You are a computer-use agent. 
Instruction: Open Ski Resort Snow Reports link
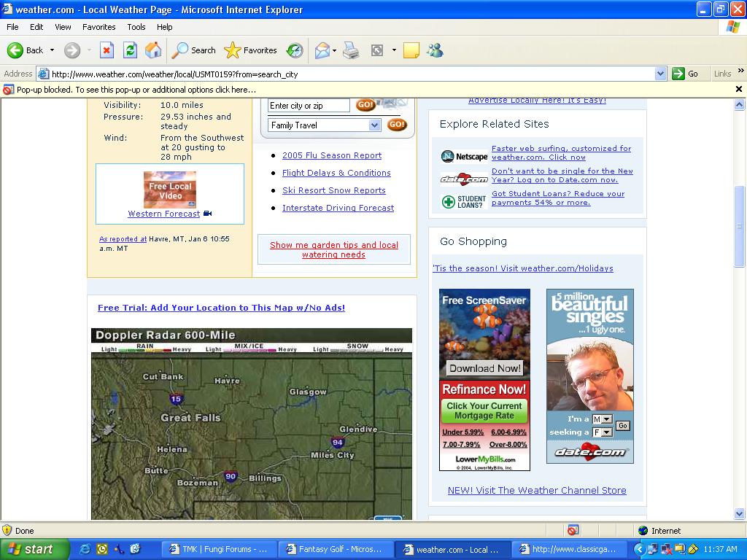tap(334, 190)
